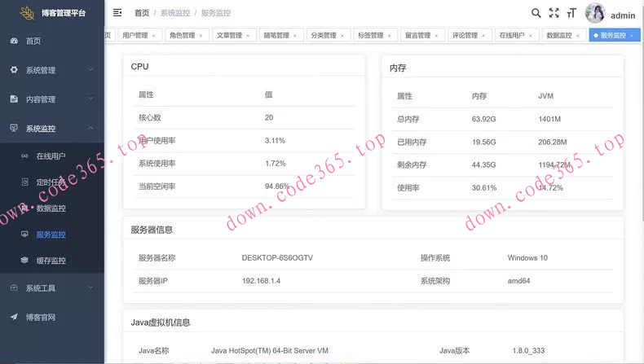Click the 博客管理平台 title text
Viewport: 644px width, 364px height.
[x=64, y=13]
